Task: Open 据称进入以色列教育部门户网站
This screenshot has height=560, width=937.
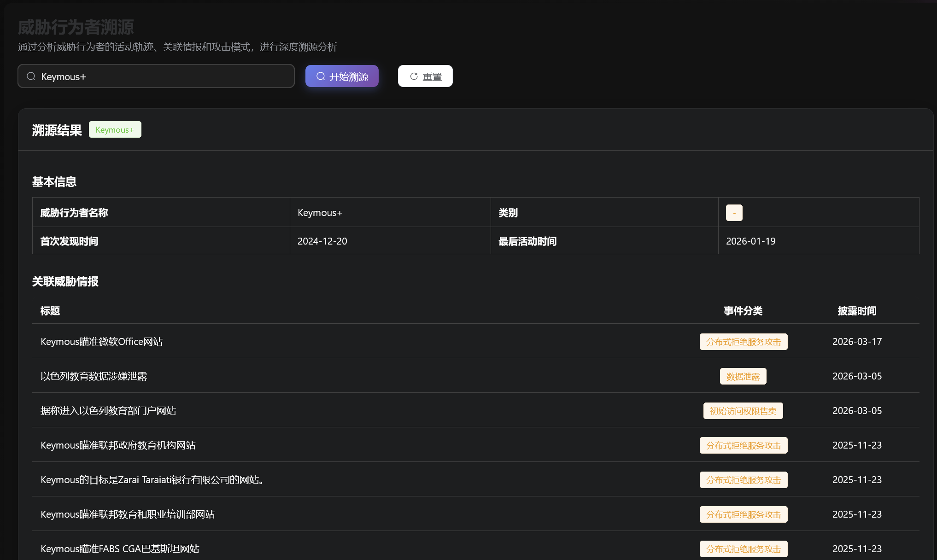Action: 108,410
